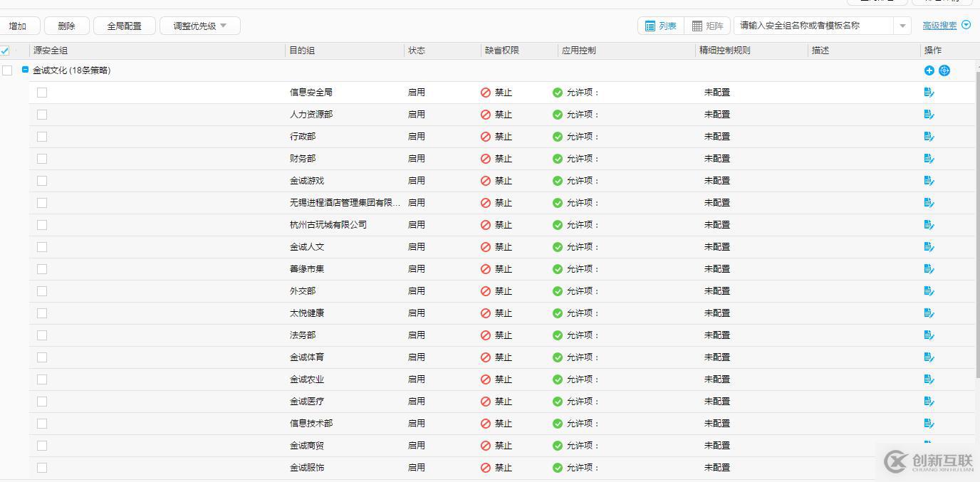Toggle the select-all checkbox in the table header

click(x=6, y=51)
